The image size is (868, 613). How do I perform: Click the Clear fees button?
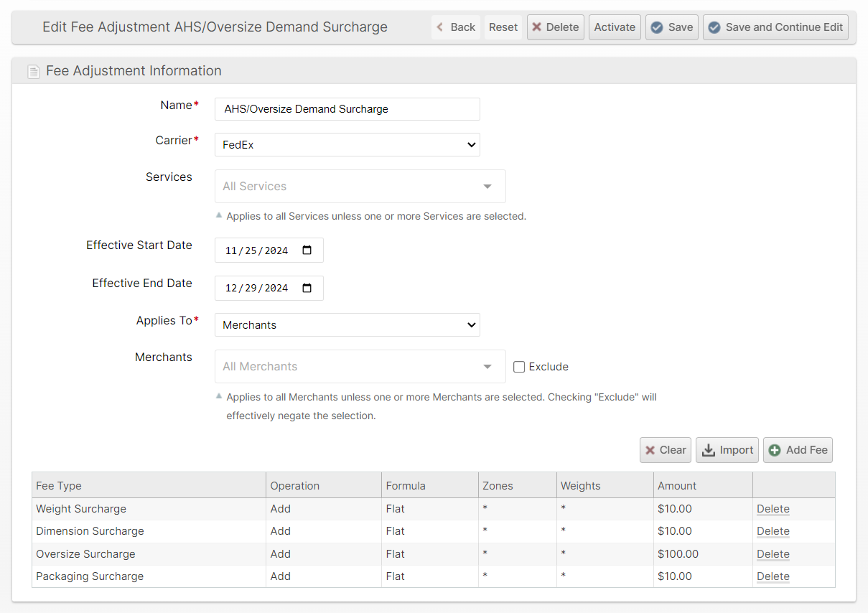665,450
